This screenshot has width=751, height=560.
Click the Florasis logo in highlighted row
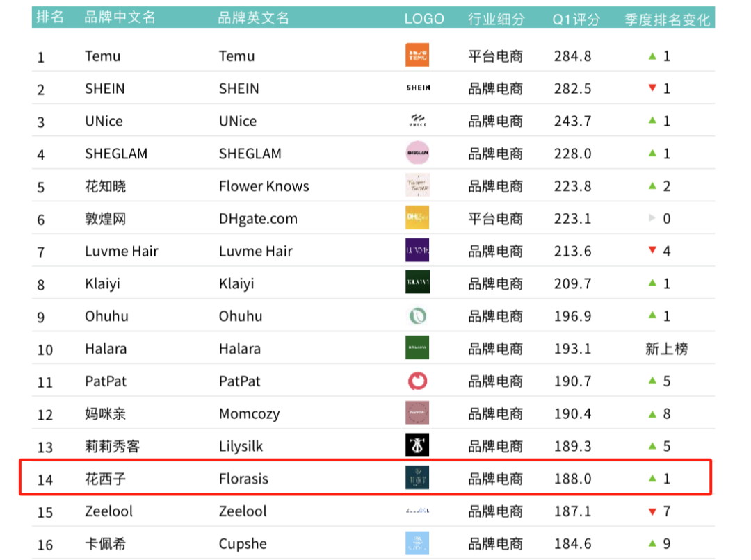point(417,478)
